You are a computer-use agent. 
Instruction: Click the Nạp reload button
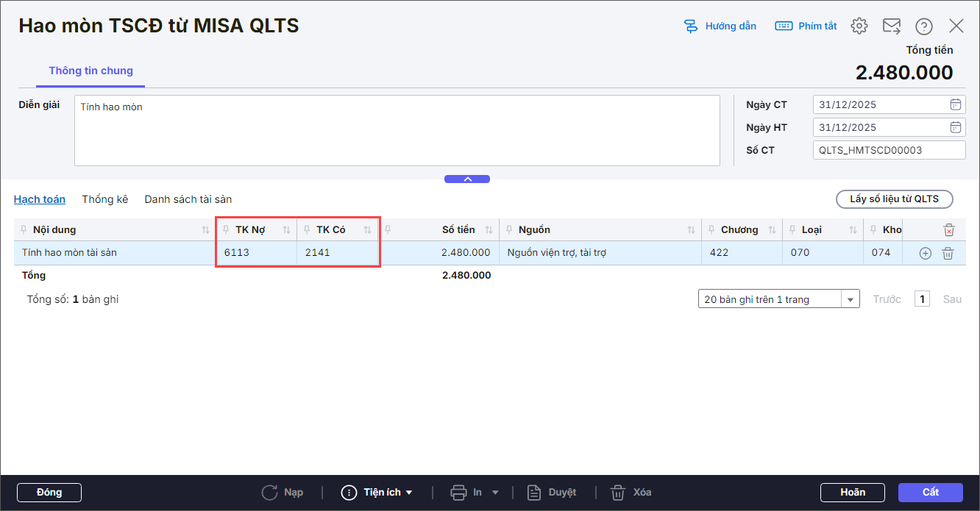tap(283, 493)
